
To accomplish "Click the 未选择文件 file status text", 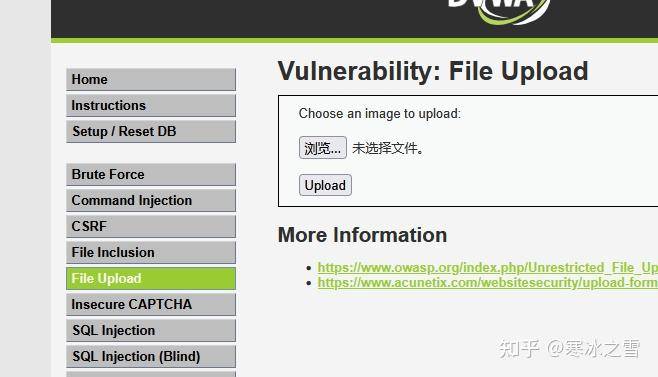I will (x=388, y=148).
